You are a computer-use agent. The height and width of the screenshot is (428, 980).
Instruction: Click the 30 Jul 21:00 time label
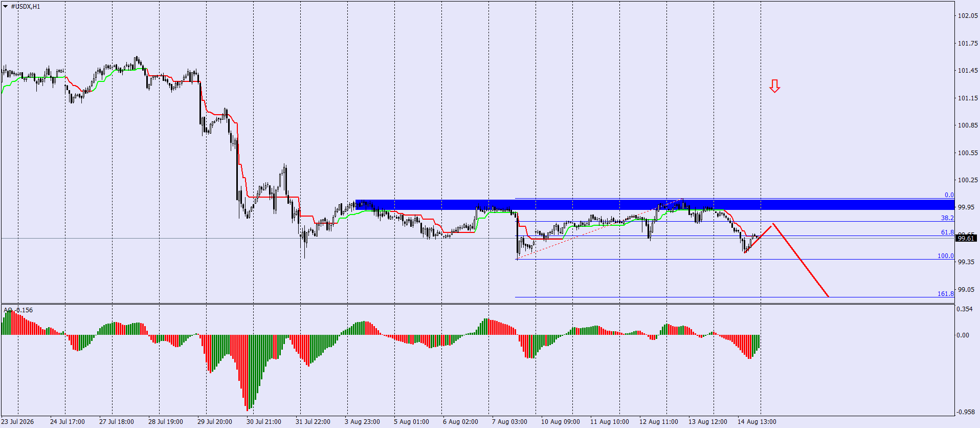pyautogui.click(x=264, y=422)
